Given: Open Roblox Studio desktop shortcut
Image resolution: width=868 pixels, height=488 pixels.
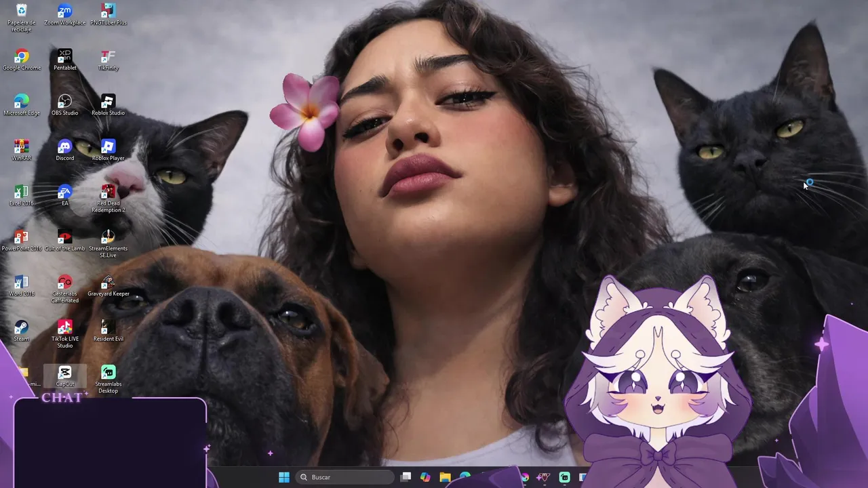Looking at the screenshot, I should (x=108, y=105).
